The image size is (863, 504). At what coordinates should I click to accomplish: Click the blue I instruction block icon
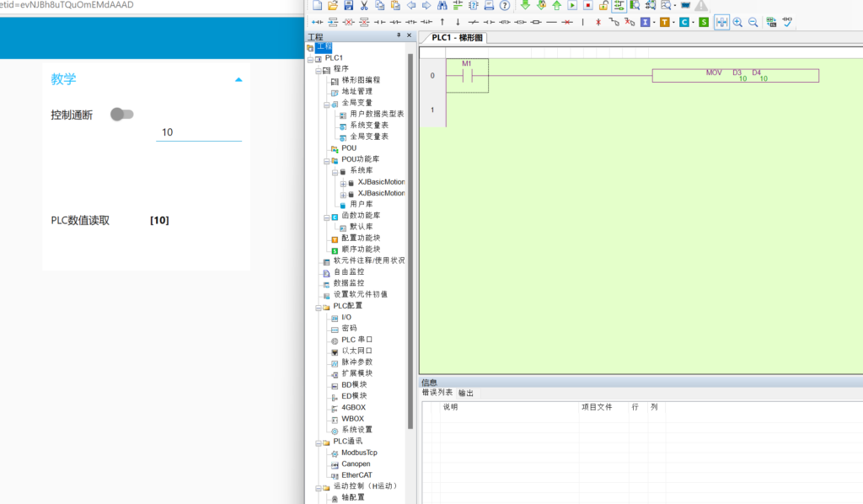point(645,22)
